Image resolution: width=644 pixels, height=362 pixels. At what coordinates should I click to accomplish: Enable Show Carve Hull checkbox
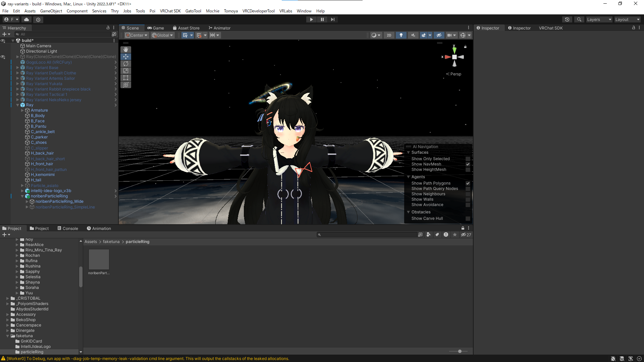pos(468,219)
